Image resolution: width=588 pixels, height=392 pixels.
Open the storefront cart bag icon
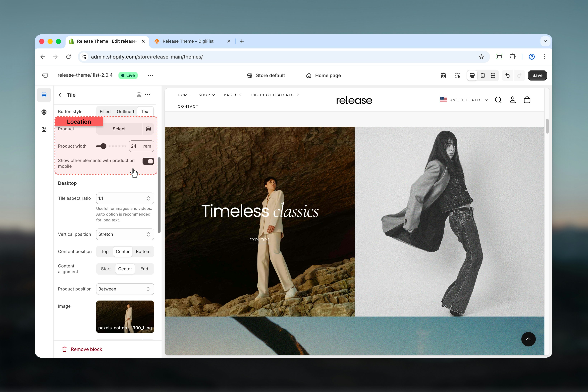coord(527,100)
